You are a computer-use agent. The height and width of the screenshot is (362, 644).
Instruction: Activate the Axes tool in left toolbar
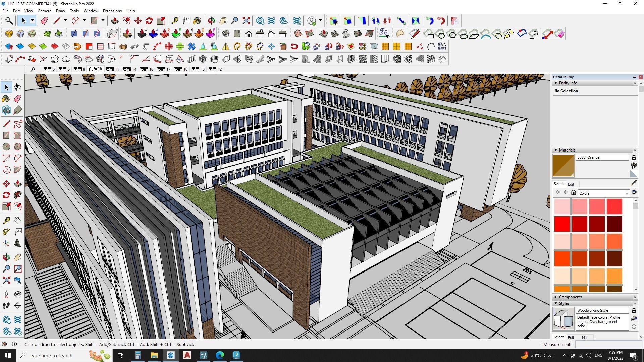tap(6, 243)
